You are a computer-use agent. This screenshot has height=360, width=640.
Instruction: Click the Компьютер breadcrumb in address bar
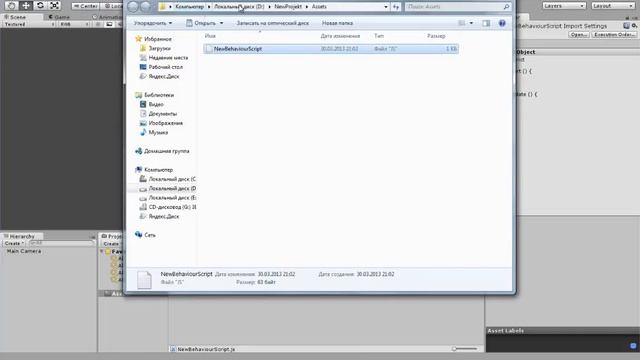tap(189, 7)
